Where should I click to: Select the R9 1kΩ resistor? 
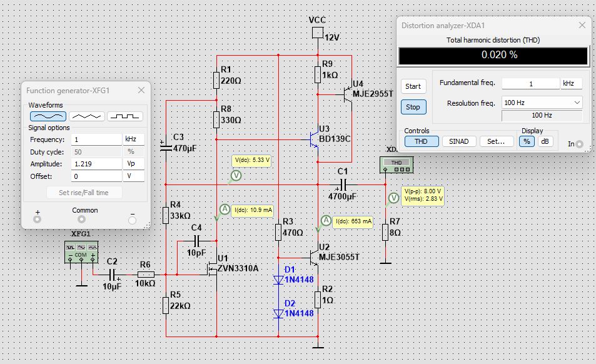318,74
